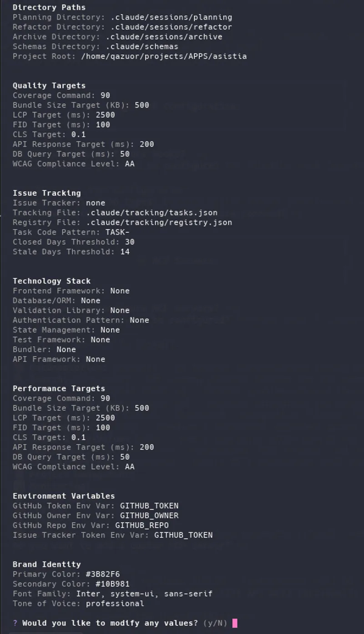Click the Brand Identity section heading
This screenshot has height=634, width=364.
click(x=46, y=564)
